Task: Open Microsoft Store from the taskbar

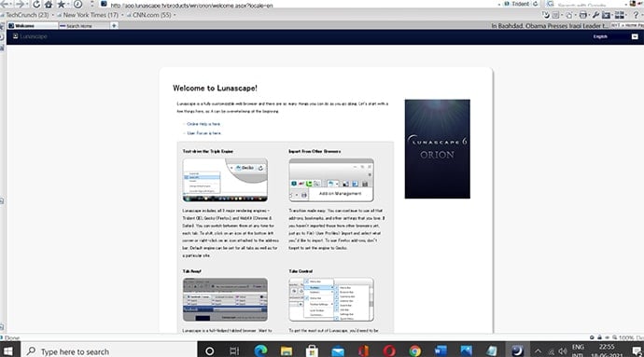Action: pyautogui.click(x=312, y=350)
